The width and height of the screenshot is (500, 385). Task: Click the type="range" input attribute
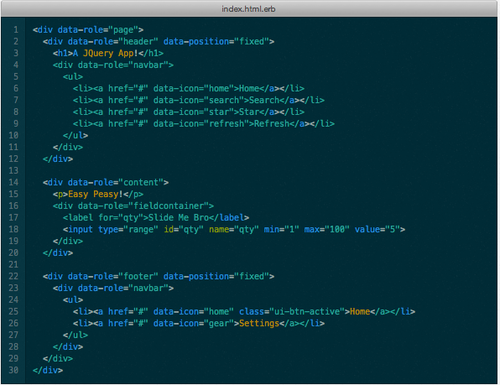point(128,229)
